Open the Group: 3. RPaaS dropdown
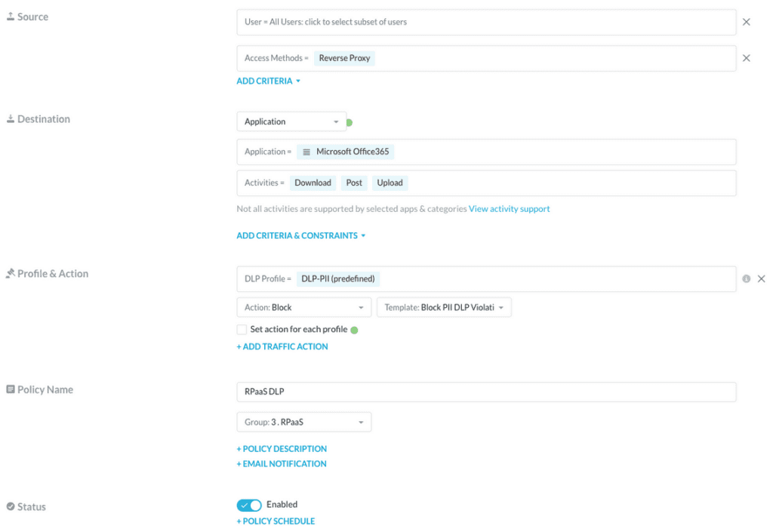 [304, 422]
